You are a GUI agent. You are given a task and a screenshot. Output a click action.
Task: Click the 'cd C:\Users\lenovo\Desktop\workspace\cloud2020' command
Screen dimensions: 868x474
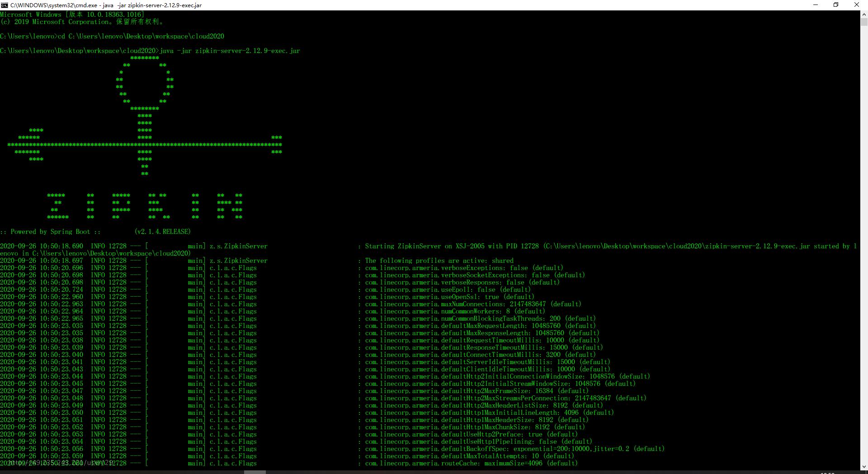click(x=141, y=36)
